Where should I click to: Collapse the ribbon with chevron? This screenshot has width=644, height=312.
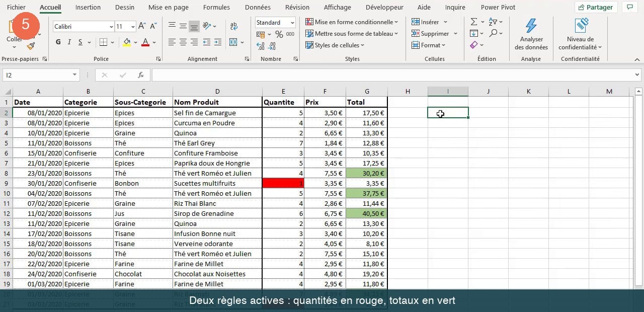637,59
